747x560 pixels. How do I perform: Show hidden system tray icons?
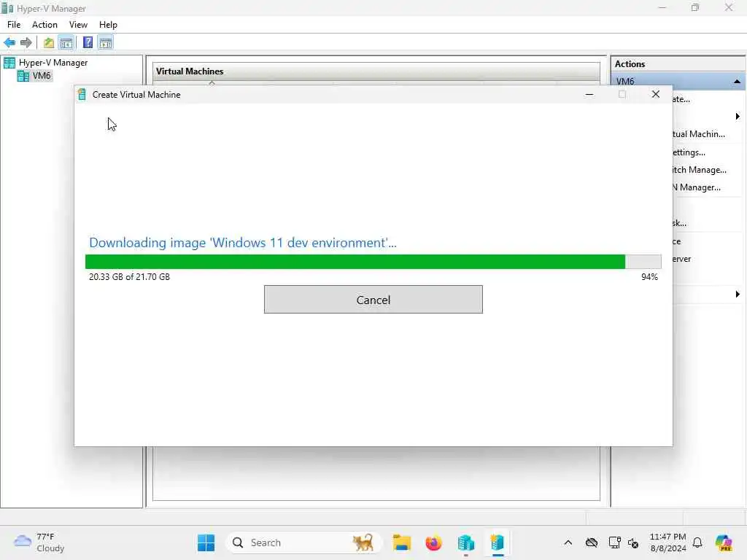pos(568,542)
